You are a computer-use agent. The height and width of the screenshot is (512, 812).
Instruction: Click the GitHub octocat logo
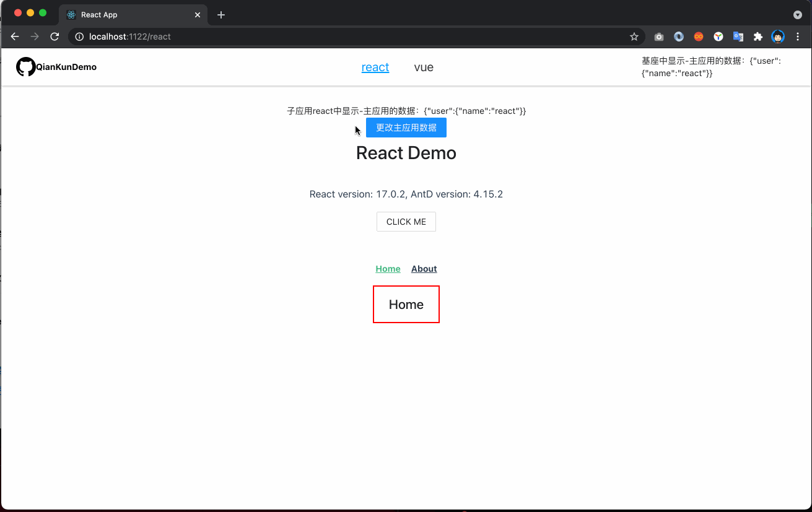pyautogui.click(x=25, y=67)
